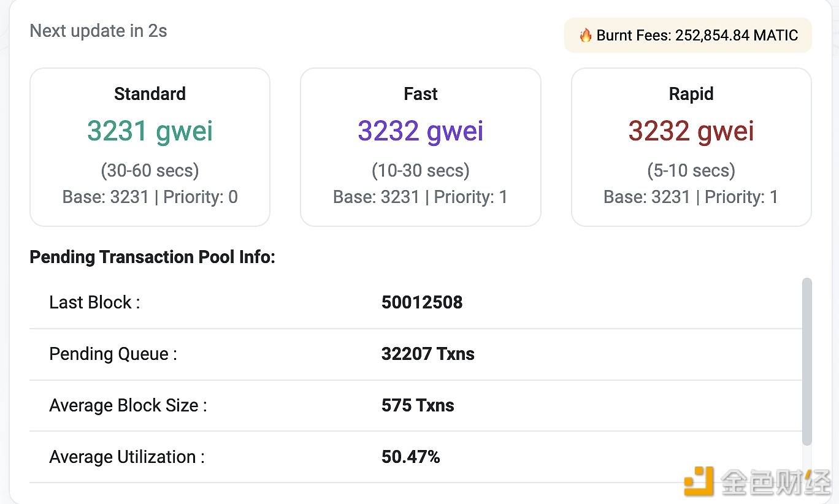
Task: Click the Last Block label
Action: point(94,302)
